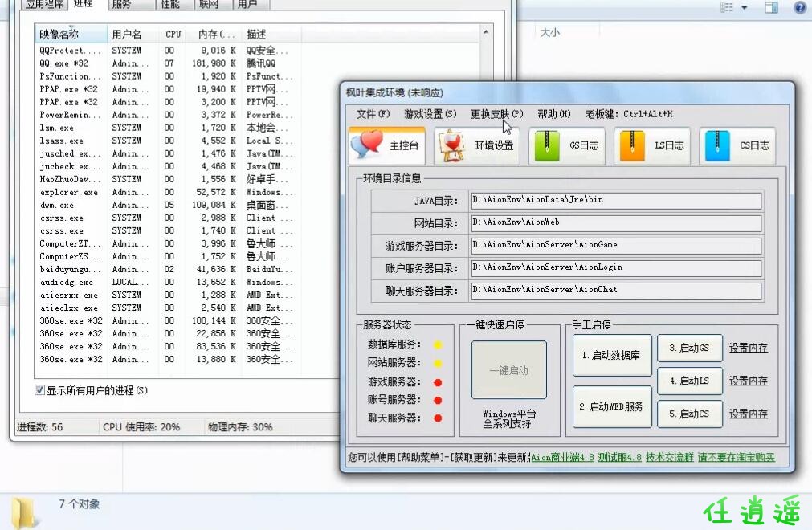This screenshot has height=530, width=812.
Task: Click 3. 启动GS button
Action: [689, 348]
